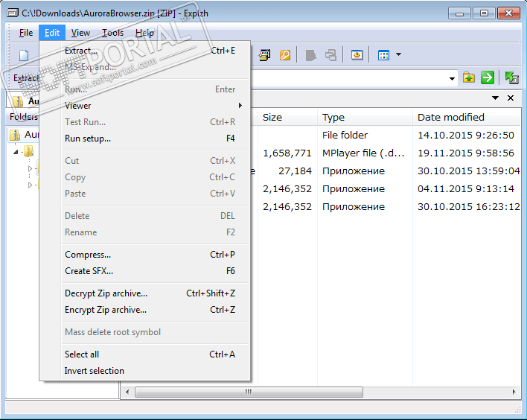527x420 pixels.
Task: Click the greyed-out document toolbar icon
Action: pyautogui.click(x=310, y=55)
